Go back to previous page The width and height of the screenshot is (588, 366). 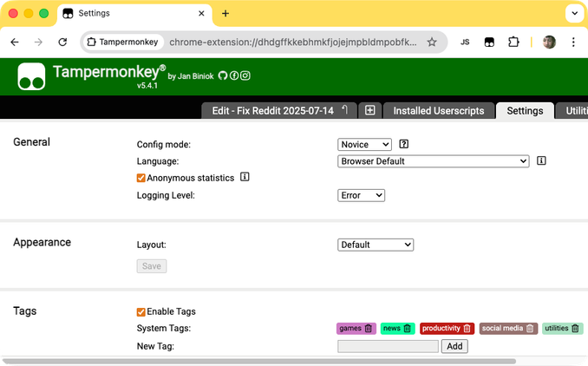pyautogui.click(x=15, y=42)
